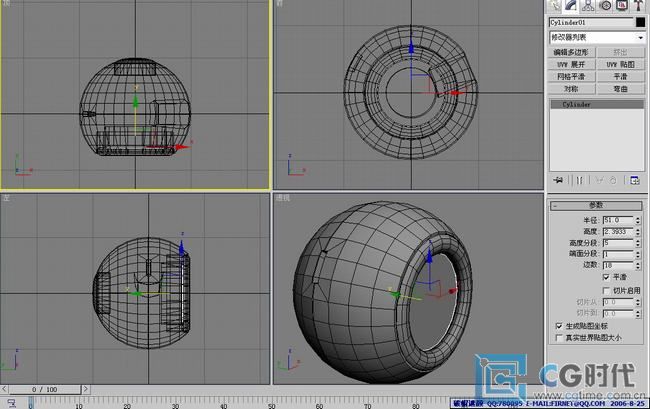Click the 编辑多边形 modifier button
This screenshot has width=650, height=409.
(x=571, y=52)
